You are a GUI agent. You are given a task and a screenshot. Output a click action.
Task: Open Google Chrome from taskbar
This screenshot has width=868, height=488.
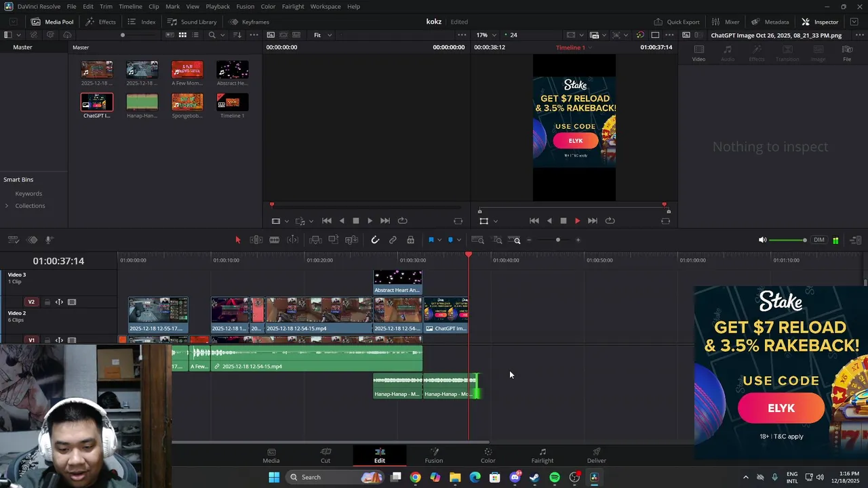click(x=415, y=477)
